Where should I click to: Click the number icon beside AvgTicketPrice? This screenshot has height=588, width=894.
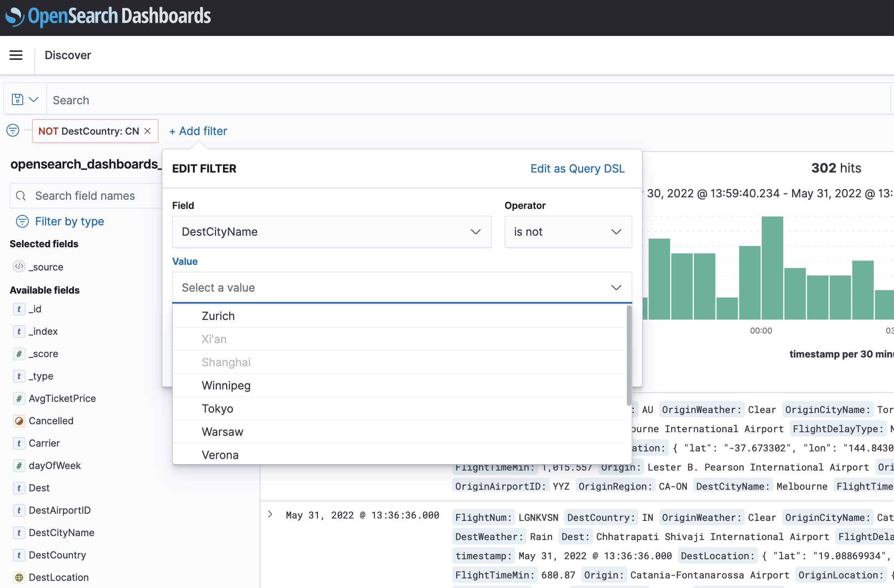[19, 398]
